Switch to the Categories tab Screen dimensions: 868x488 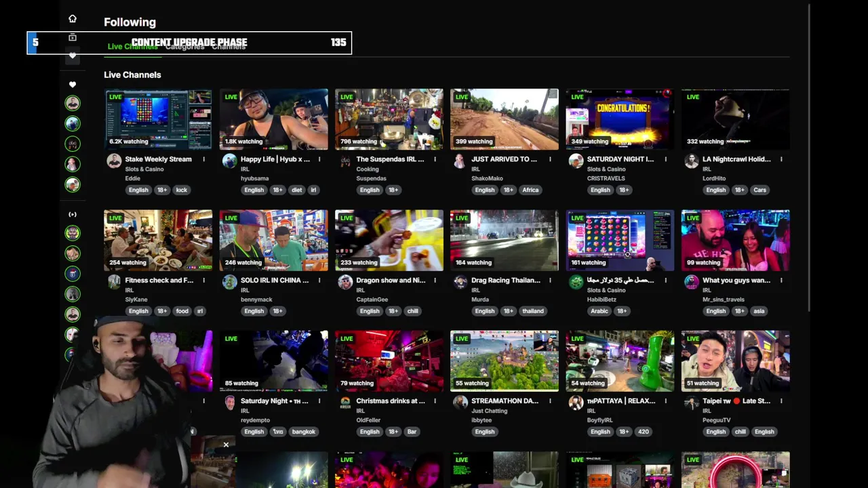(184, 46)
